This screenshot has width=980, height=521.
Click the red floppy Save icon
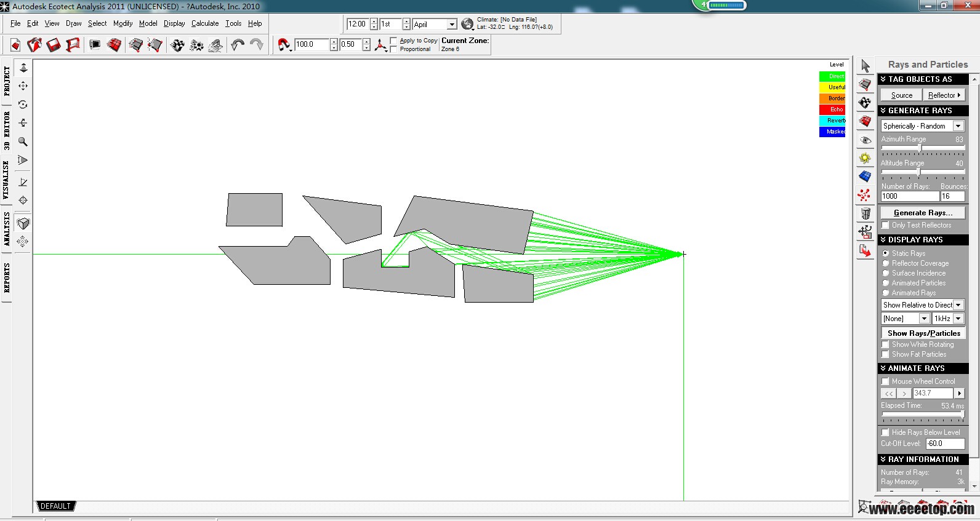pos(54,45)
